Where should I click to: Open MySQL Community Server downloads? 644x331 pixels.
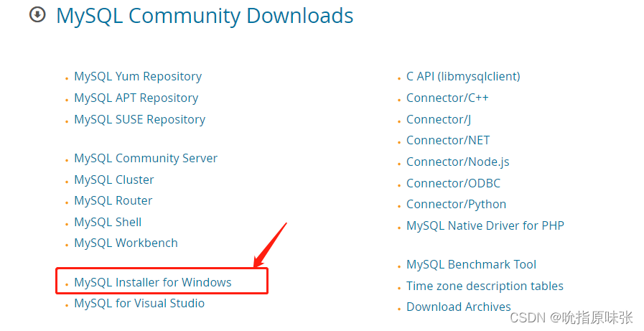click(x=146, y=159)
